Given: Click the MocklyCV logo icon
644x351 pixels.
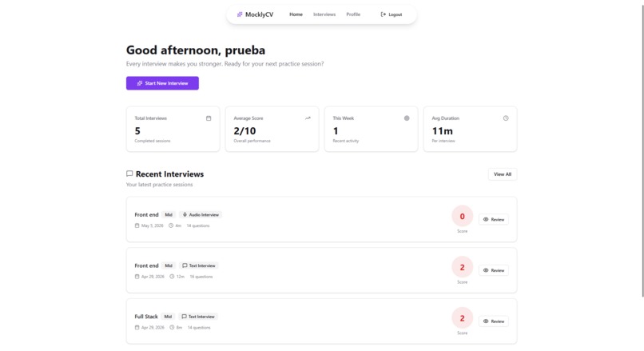Looking at the screenshot, I should [240, 14].
